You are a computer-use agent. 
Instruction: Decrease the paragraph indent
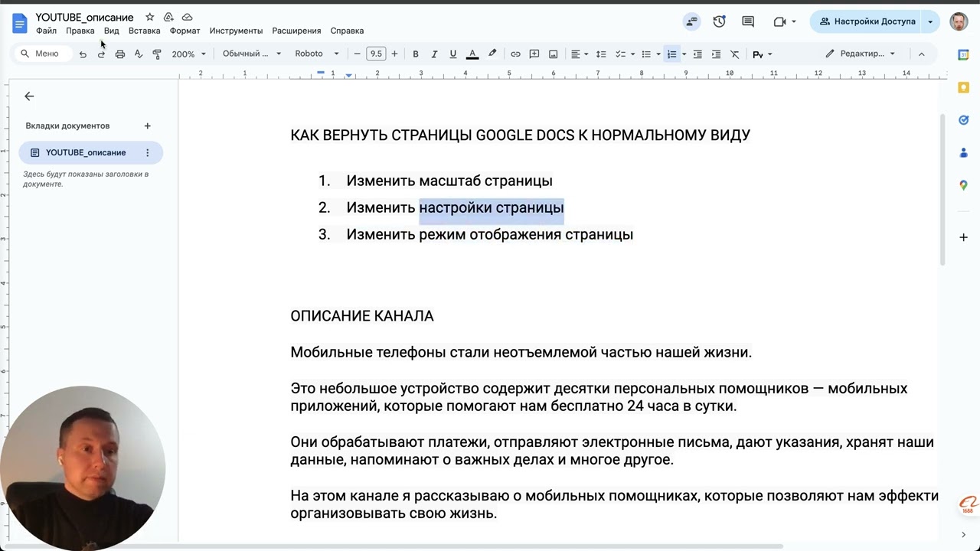click(697, 54)
